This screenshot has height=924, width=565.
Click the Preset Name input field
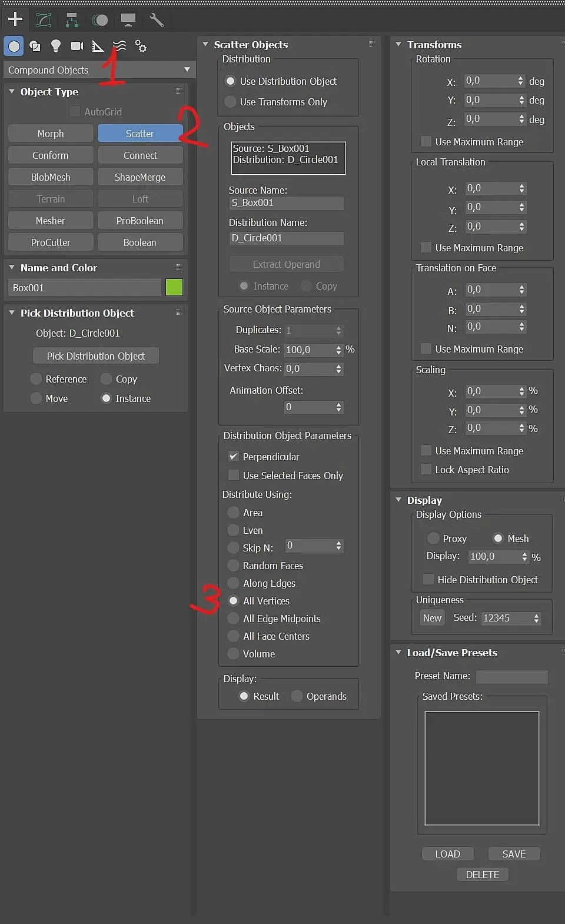[x=511, y=677]
